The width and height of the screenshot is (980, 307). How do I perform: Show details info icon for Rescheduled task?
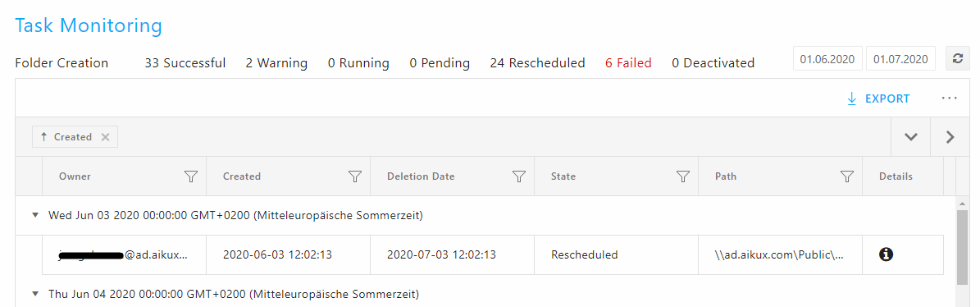886,254
